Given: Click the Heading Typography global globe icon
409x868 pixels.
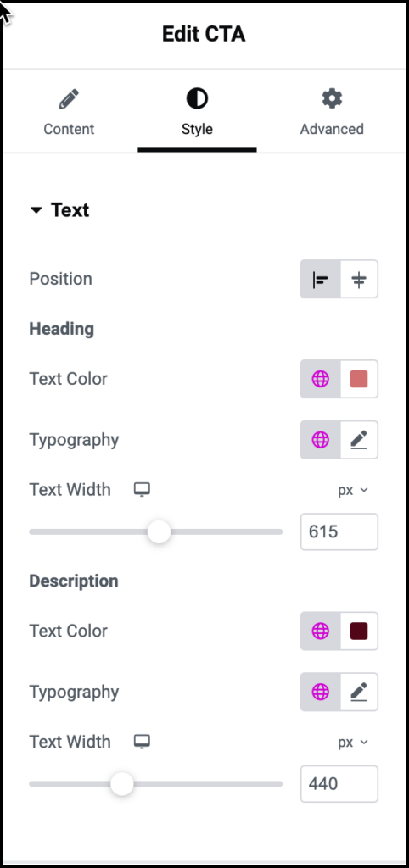Looking at the screenshot, I should pos(321,440).
